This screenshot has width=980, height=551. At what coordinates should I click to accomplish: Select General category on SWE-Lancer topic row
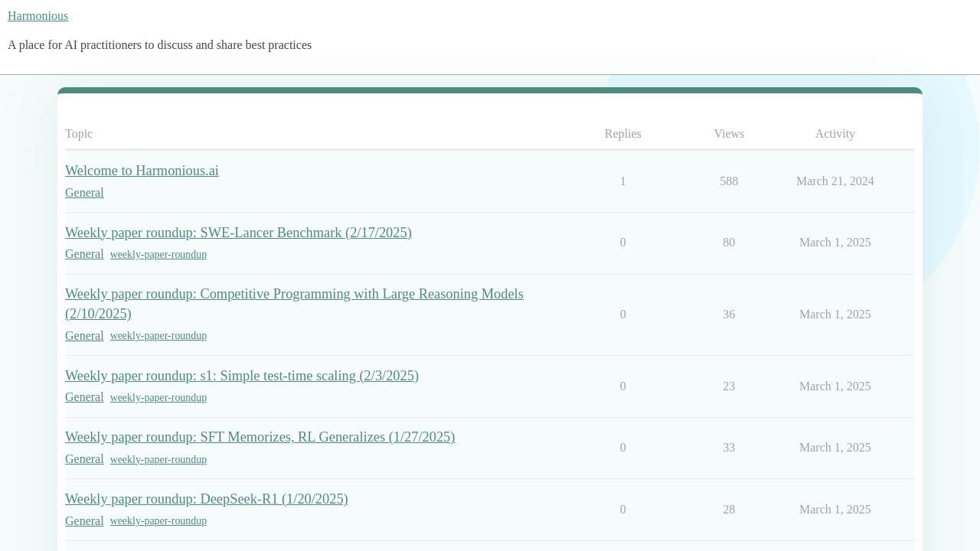[x=84, y=253]
